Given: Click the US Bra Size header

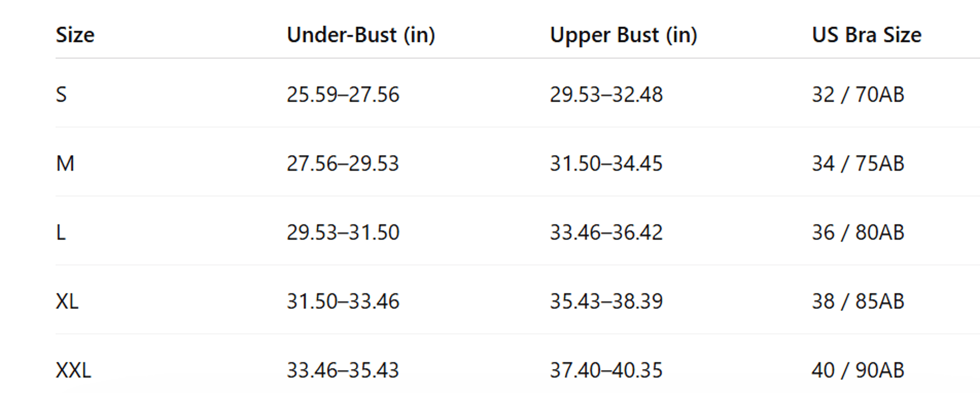Looking at the screenshot, I should 866,35.
